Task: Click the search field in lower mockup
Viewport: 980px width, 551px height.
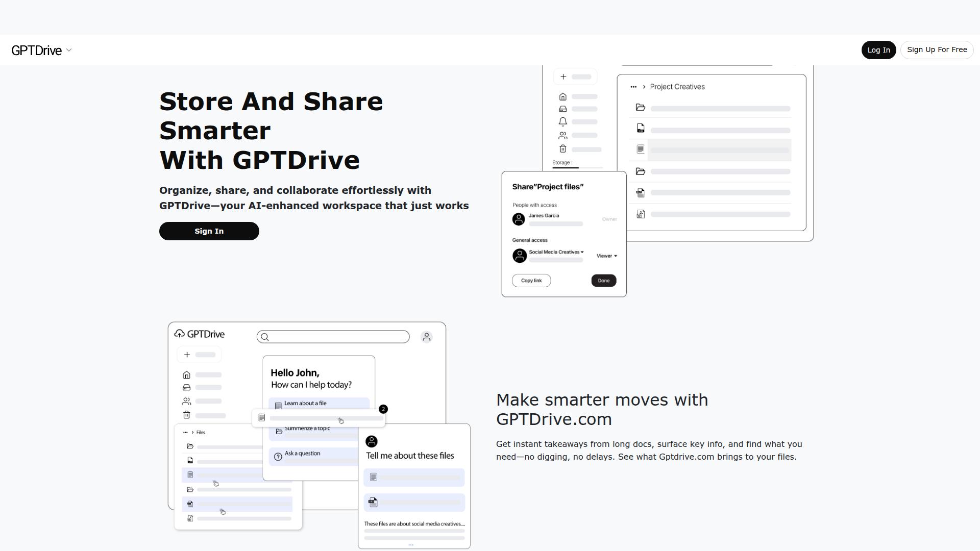Action: click(x=333, y=337)
